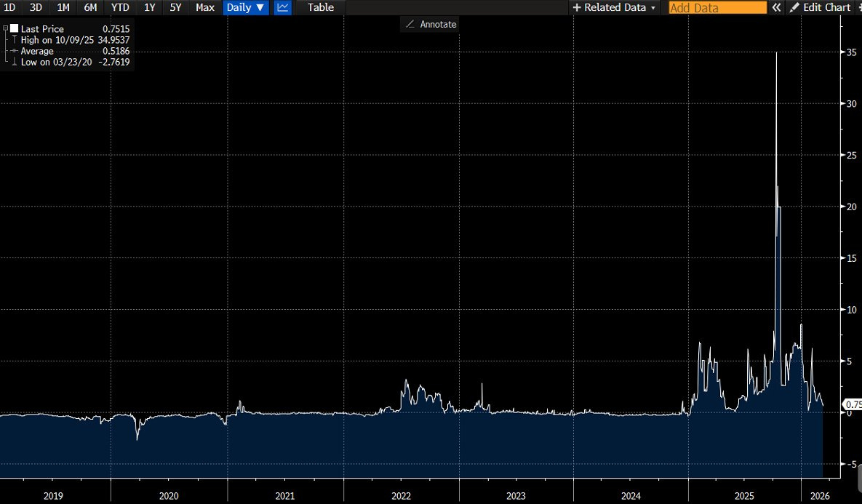Set chart range to 5Y
Viewport: 862px width, 504px height.
(x=175, y=7)
